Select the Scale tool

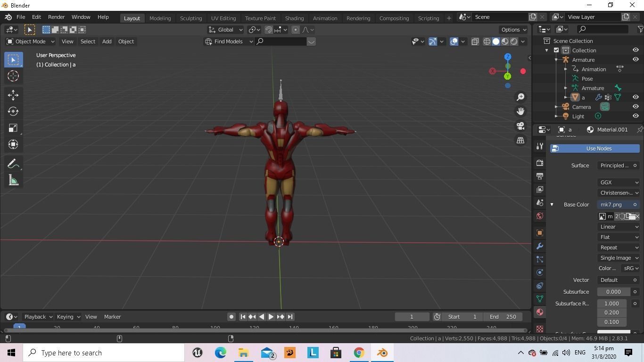coord(13,128)
